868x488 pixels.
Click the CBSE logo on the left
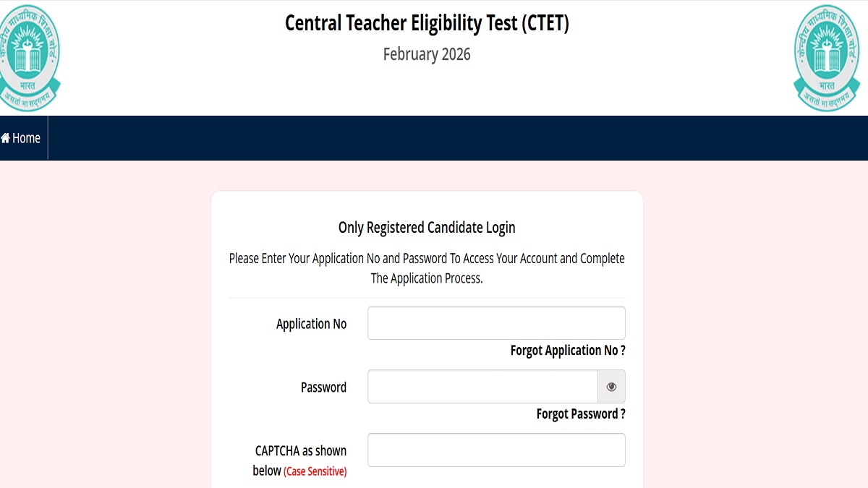[30, 56]
